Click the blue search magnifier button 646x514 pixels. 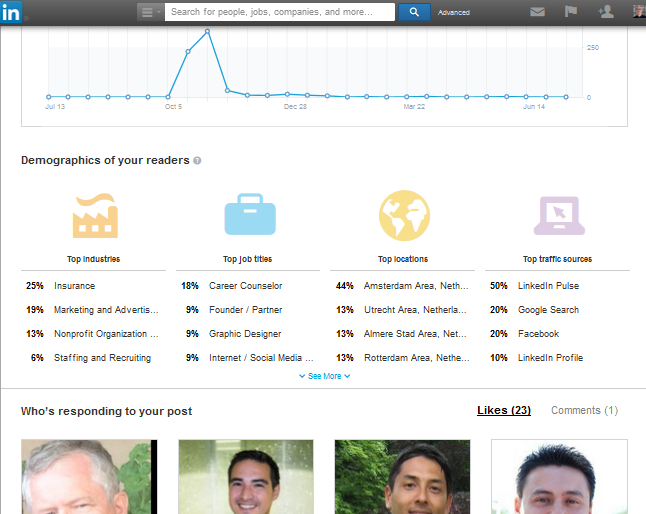(414, 12)
